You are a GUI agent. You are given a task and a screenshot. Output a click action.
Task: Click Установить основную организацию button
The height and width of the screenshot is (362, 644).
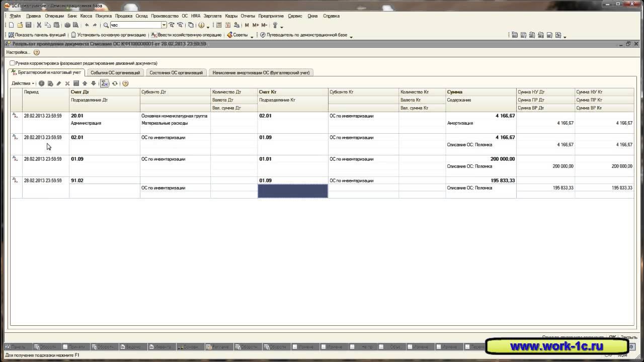coord(108,35)
